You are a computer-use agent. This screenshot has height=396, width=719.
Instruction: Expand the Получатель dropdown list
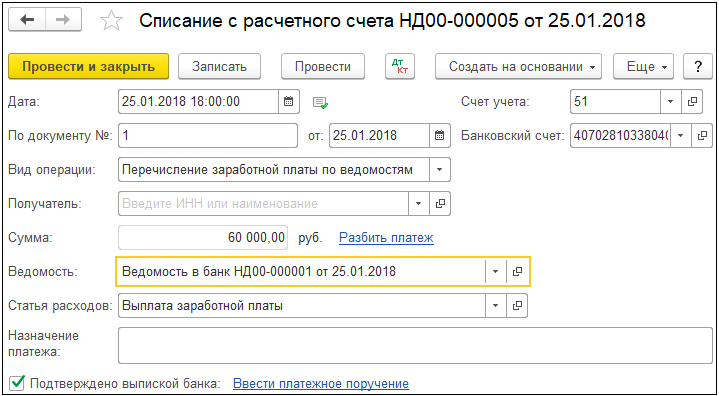(x=419, y=204)
